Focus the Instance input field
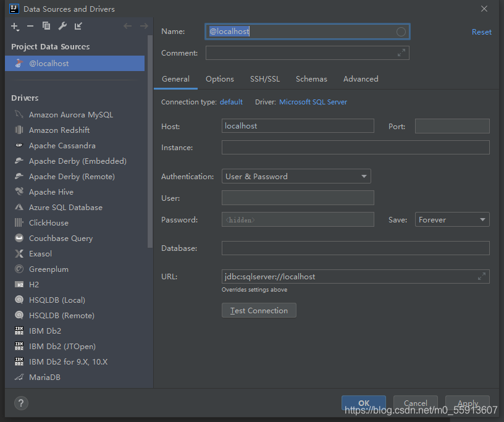504x422 pixels. coord(356,147)
